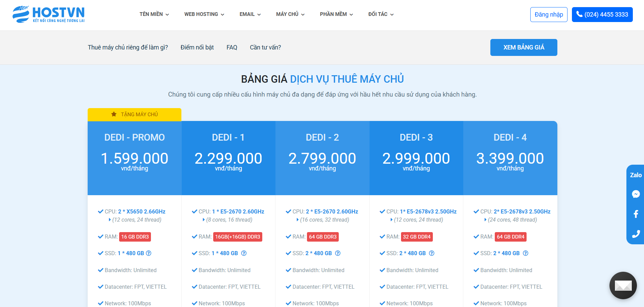Open the ĐỐI TÁC navigation menu

(x=381, y=14)
